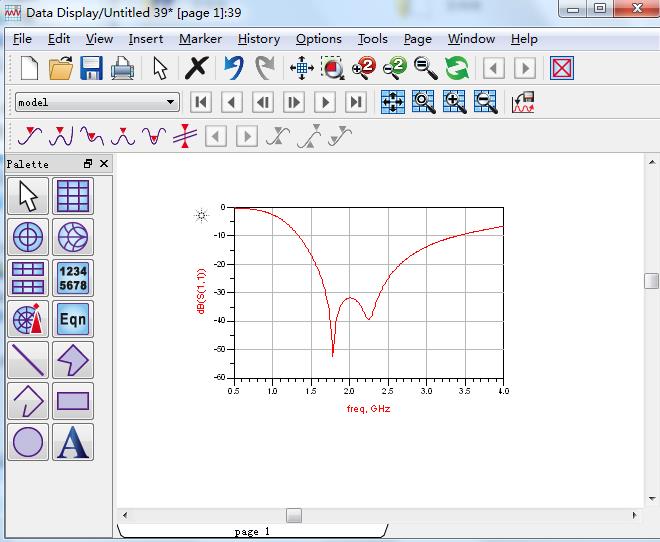
Task: Switch to the page 1 tab
Action: click(252, 531)
